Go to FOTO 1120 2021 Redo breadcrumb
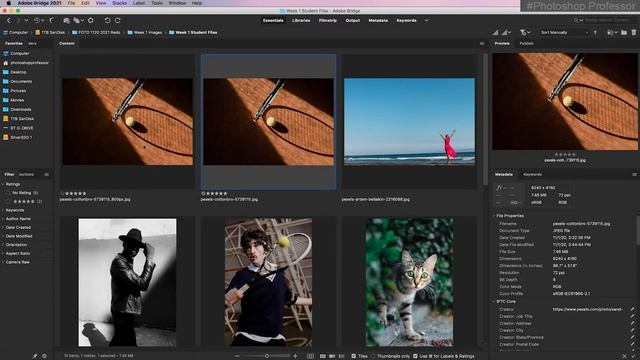Screen dimensions: 640x360 96,32
